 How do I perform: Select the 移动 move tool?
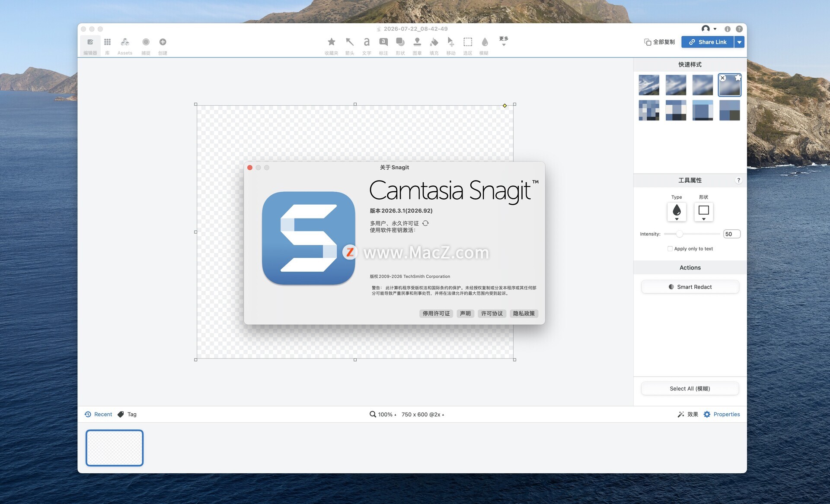pyautogui.click(x=451, y=46)
